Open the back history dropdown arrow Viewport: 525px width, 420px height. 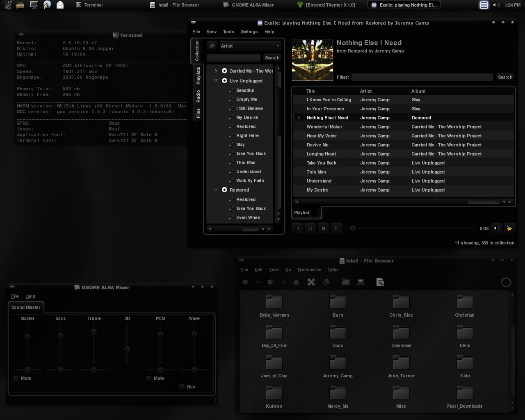[258, 282]
